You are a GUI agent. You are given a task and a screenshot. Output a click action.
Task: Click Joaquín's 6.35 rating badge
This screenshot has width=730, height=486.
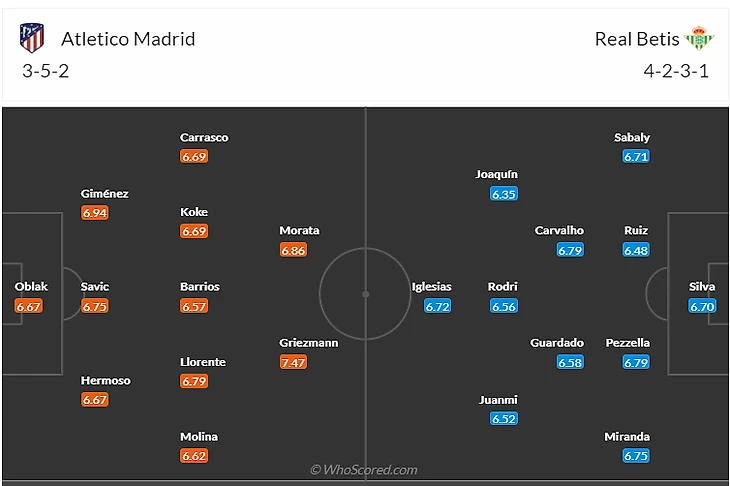[503, 194]
